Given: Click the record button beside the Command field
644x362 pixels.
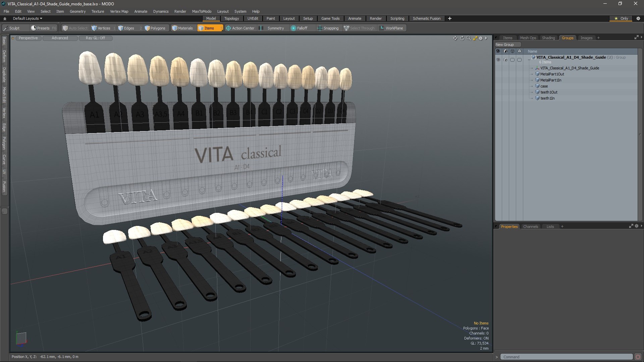Looking at the screenshot, I should [x=638, y=357].
